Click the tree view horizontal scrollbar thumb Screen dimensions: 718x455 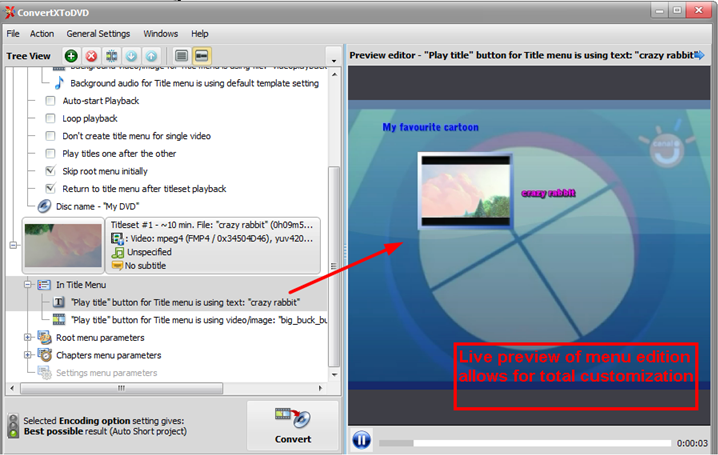point(121,388)
